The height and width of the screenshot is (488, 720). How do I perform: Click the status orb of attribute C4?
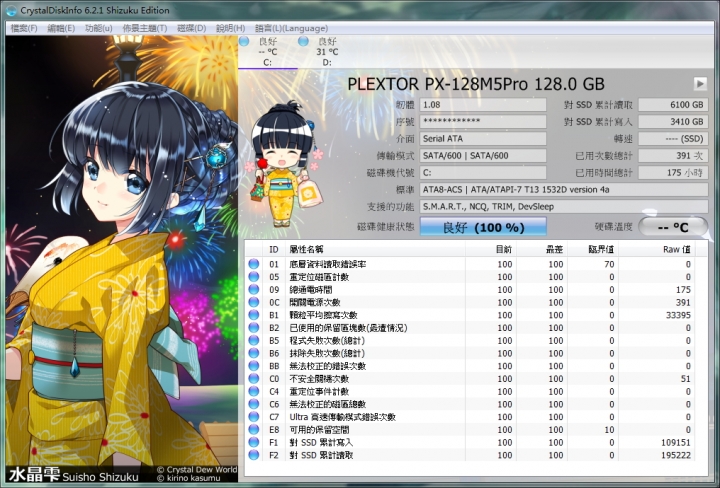pos(253,392)
